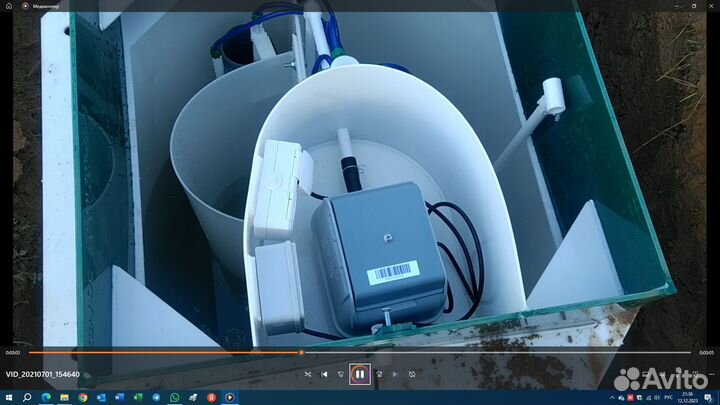Screen dimensions: 720x405
Task: Open the Windows Start menu
Action: coord(9,397)
